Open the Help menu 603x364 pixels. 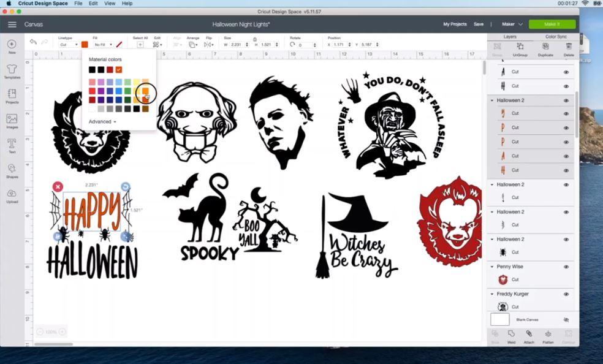tap(127, 4)
